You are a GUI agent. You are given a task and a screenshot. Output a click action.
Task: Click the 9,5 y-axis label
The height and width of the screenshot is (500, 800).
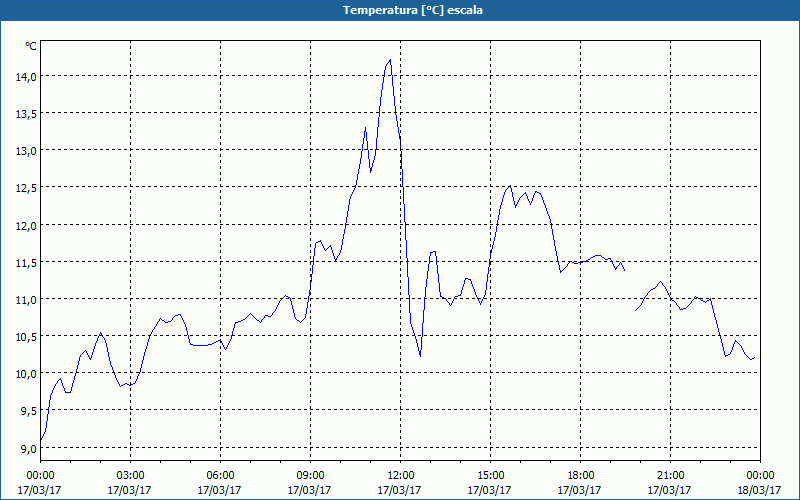tap(28, 411)
